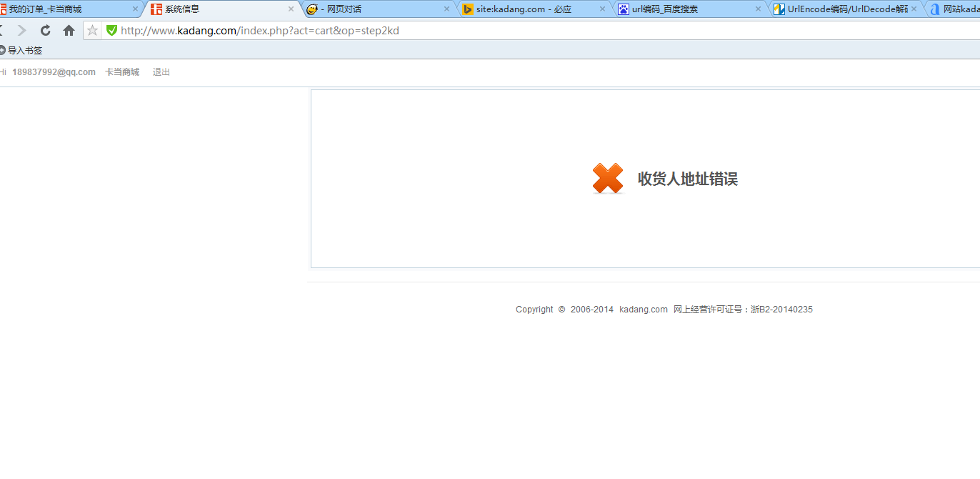This screenshot has height=479, width=980.
Task: Close the url编码_百度搜索 tab
Action: coord(758,9)
